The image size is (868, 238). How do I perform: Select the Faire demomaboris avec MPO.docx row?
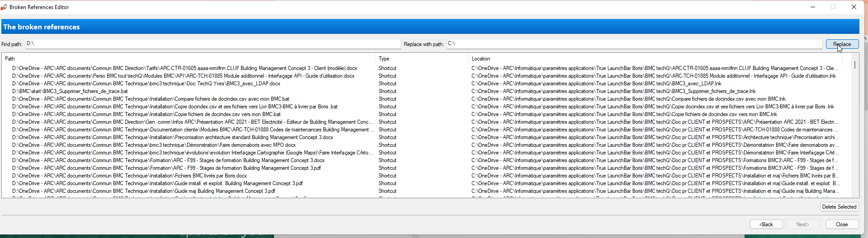(154, 145)
